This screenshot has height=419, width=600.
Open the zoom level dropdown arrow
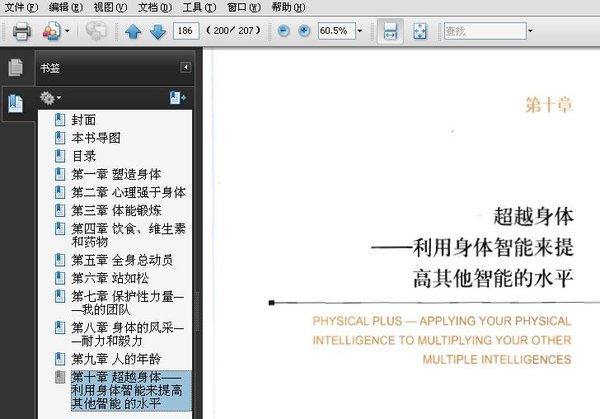pos(360,31)
